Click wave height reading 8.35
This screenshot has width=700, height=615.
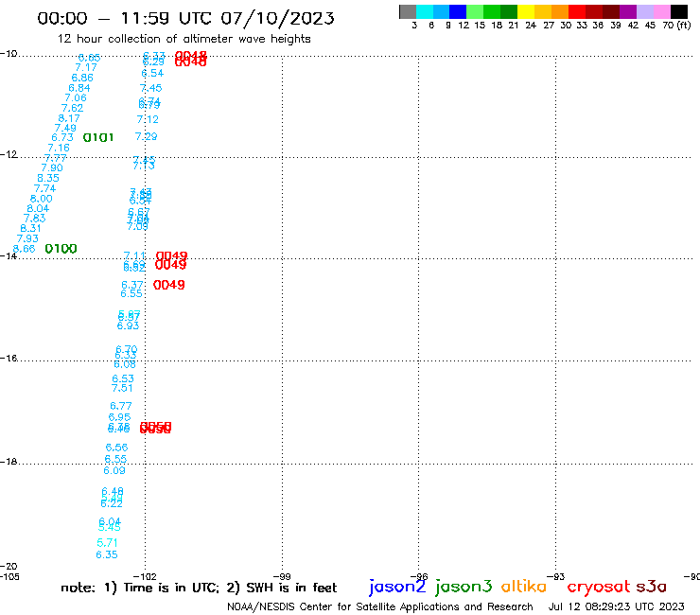48,178
